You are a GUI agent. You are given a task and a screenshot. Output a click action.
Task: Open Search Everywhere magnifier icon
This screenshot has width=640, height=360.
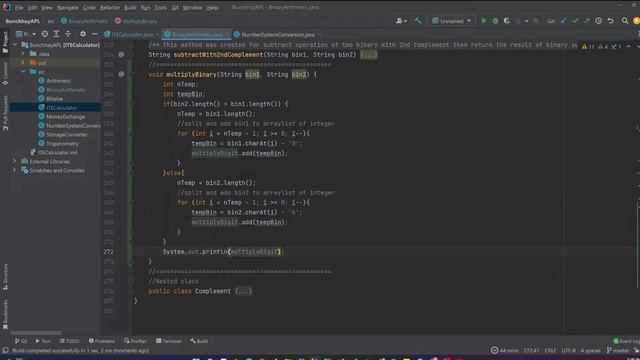click(625, 20)
